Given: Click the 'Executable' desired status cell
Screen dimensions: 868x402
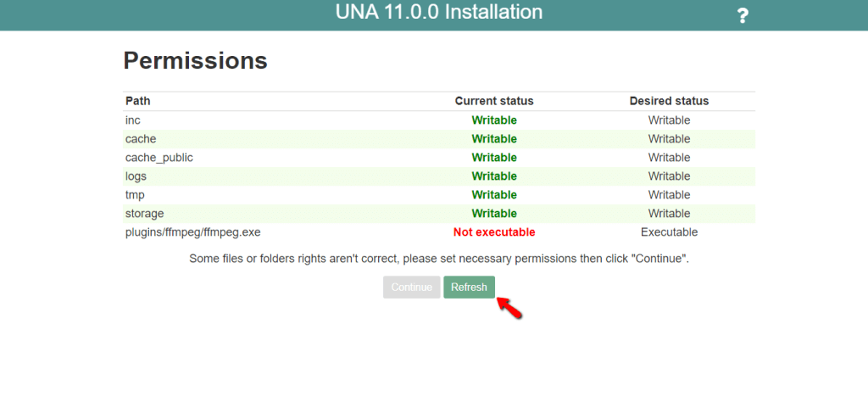Looking at the screenshot, I should 670,232.
